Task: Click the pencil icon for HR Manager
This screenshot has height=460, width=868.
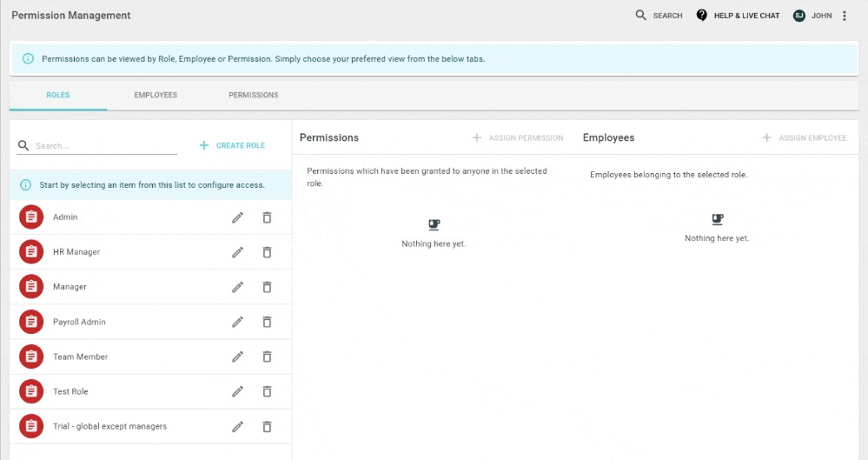Action: [x=237, y=253]
